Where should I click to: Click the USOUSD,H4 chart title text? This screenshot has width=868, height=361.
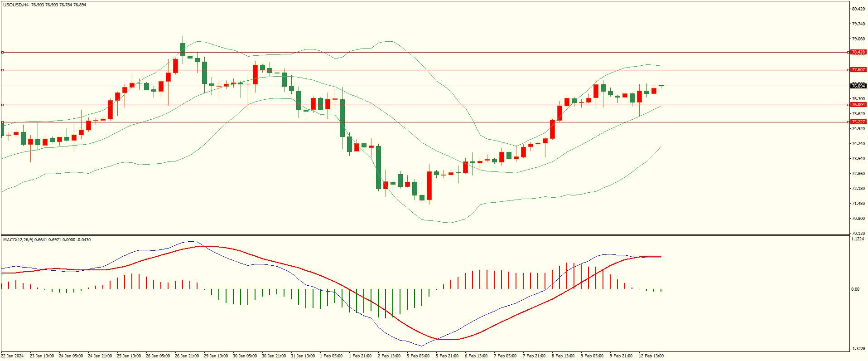click(16, 5)
